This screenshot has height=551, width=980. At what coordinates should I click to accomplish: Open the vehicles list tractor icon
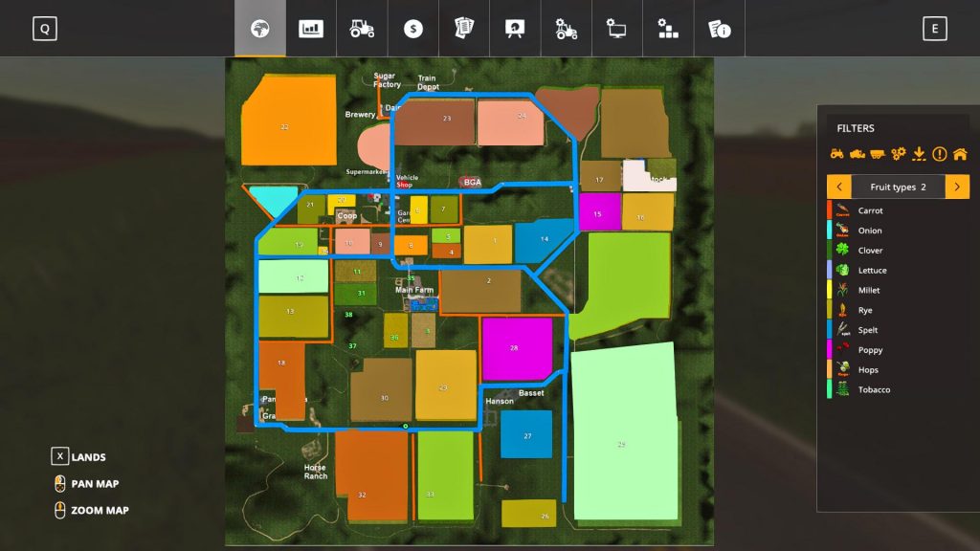coord(361,28)
